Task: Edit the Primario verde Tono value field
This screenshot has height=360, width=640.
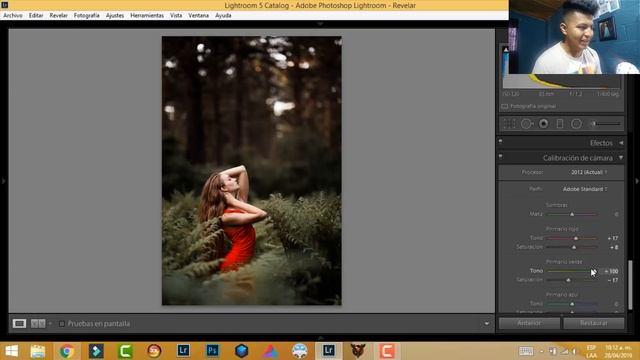Action: point(611,271)
